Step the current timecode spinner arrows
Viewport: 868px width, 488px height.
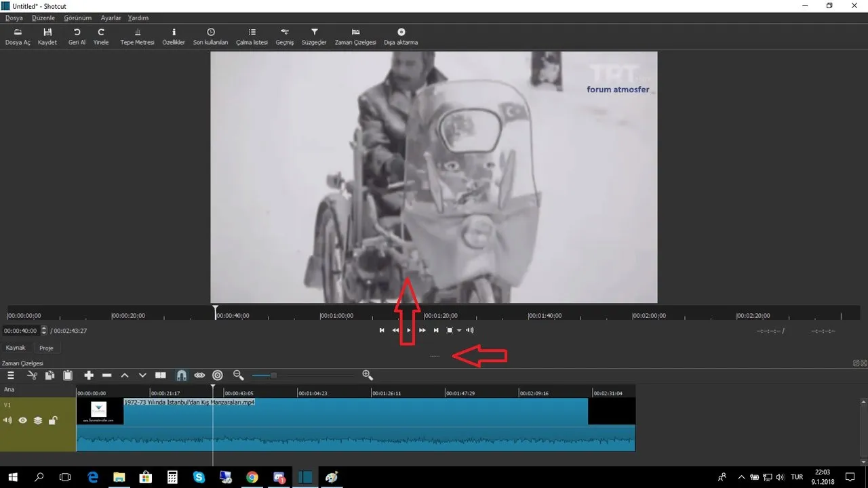[45, 331]
